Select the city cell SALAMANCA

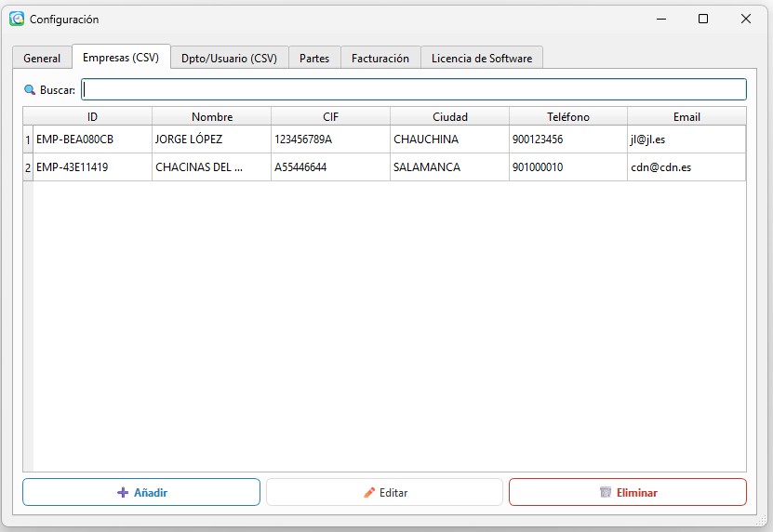(x=449, y=167)
